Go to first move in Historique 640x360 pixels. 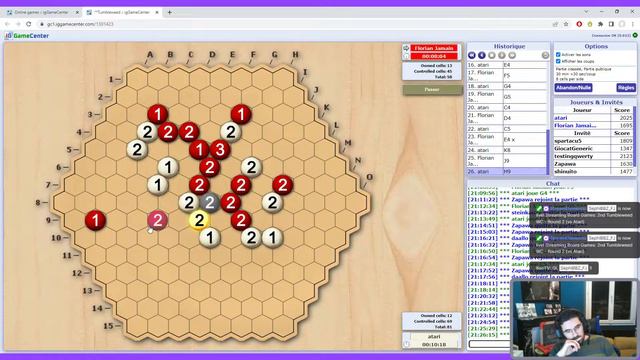click(x=472, y=55)
